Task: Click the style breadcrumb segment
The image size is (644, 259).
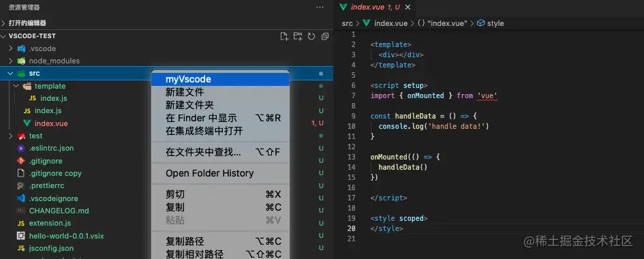Action: click(x=491, y=23)
